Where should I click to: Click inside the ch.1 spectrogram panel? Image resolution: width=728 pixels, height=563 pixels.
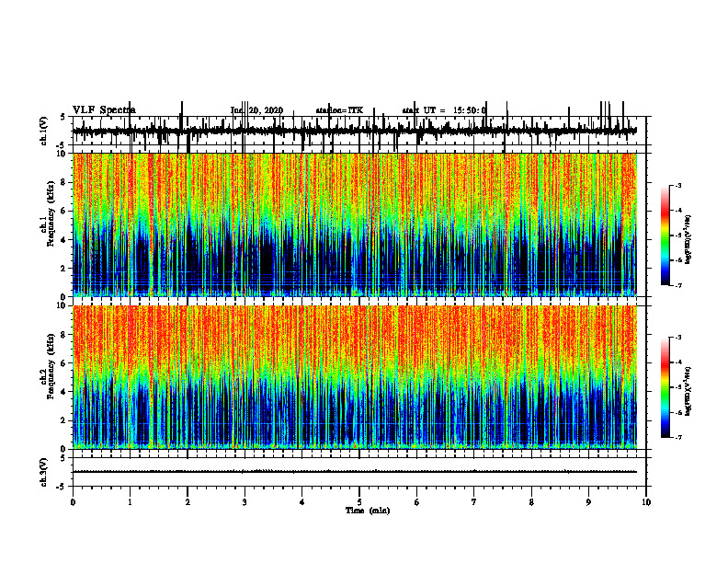click(354, 224)
